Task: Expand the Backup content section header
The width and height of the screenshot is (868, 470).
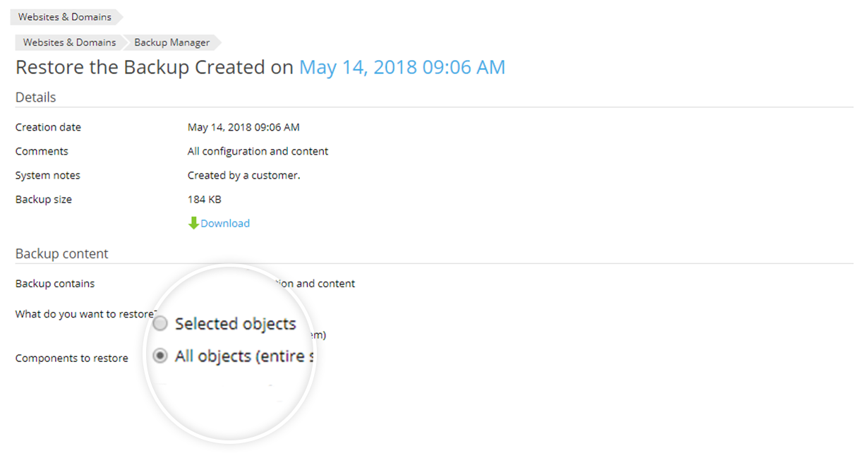Action: [62, 253]
